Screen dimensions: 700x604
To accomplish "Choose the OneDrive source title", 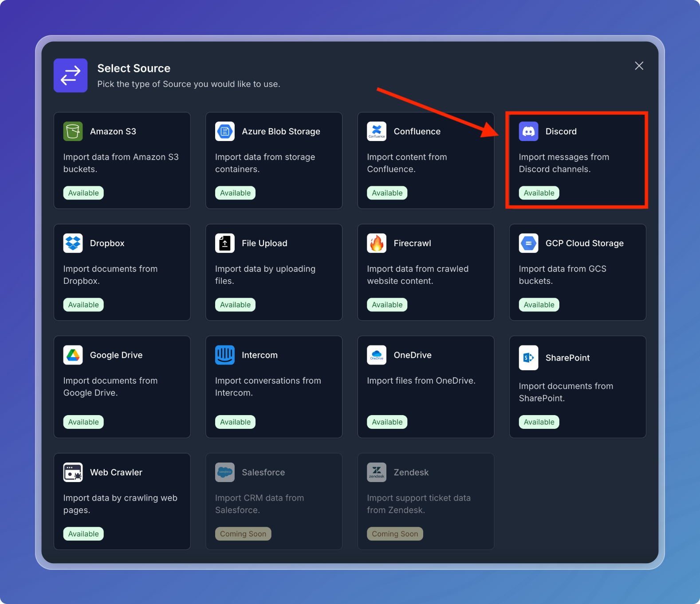I will click(x=413, y=355).
